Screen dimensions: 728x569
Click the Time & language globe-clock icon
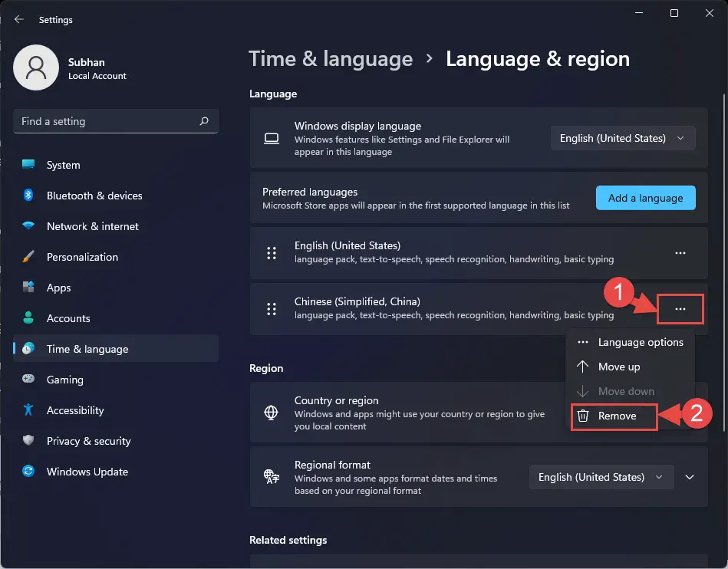(x=28, y=349)
